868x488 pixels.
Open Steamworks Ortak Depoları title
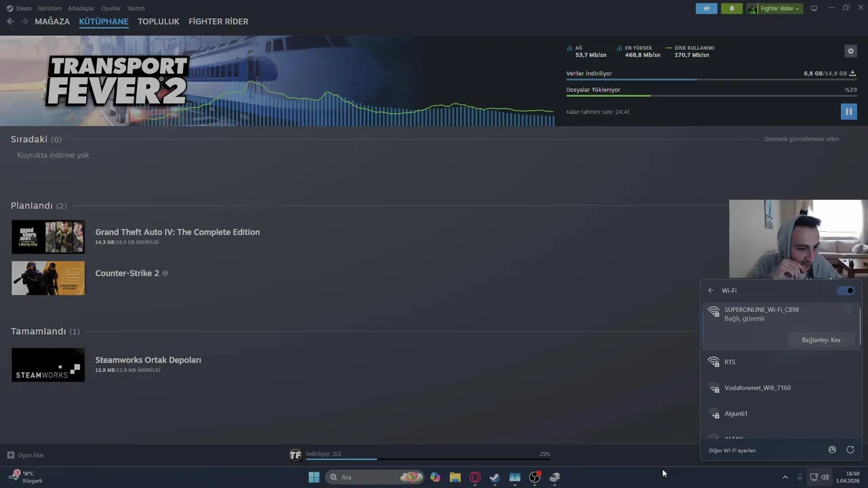[x=148, y=360]
